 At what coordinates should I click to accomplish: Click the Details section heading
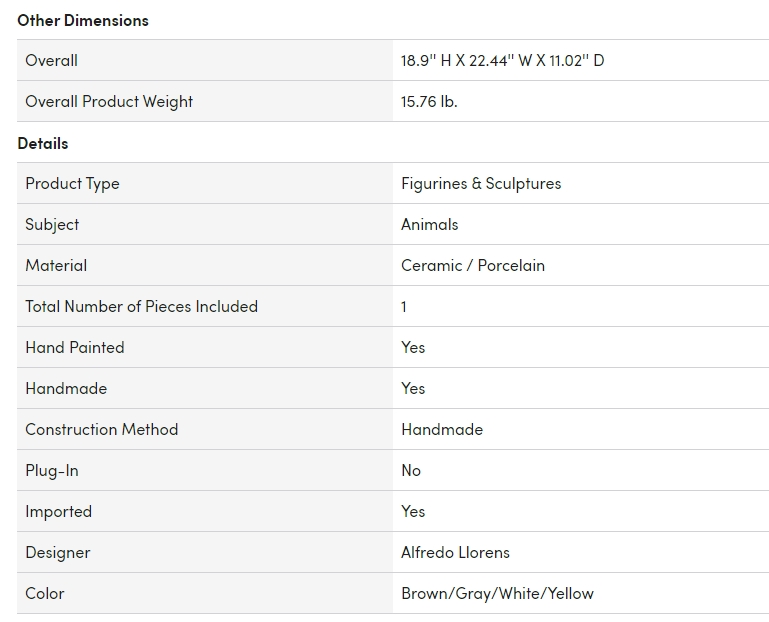[x=43, y=143]
